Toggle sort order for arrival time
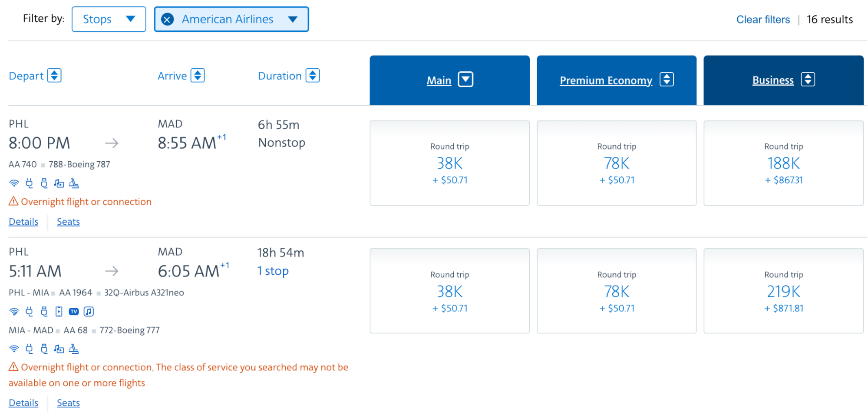Image resolution: width=868 pixels, height=416 pixels. tap(198, 76)
